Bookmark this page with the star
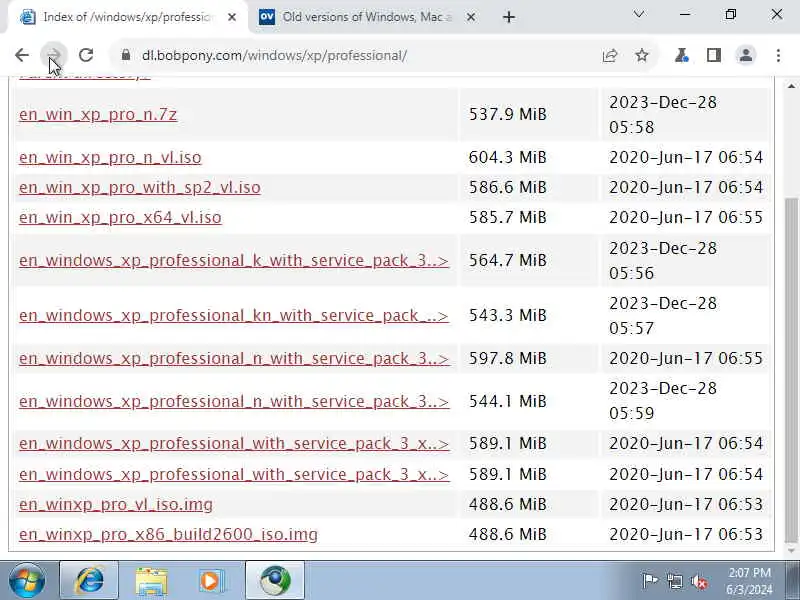Image resolution: width=800 pixels, height=600 pixels. pos(642,55)
